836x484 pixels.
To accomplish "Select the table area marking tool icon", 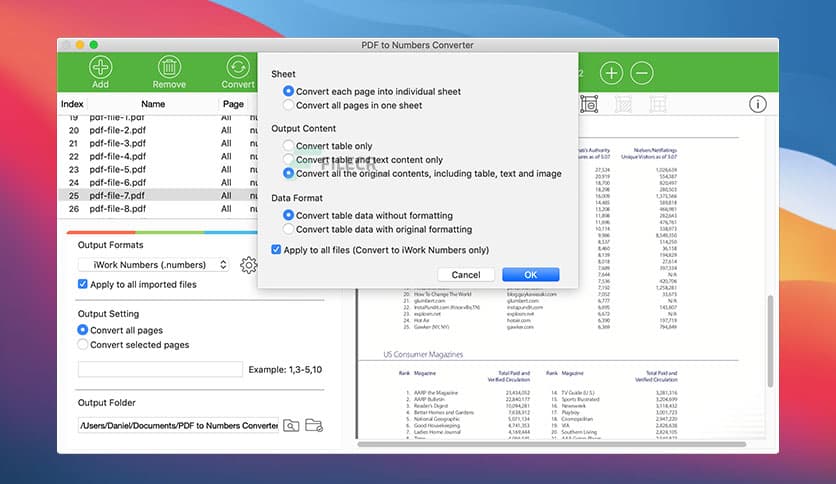I will tap(589, 104).
